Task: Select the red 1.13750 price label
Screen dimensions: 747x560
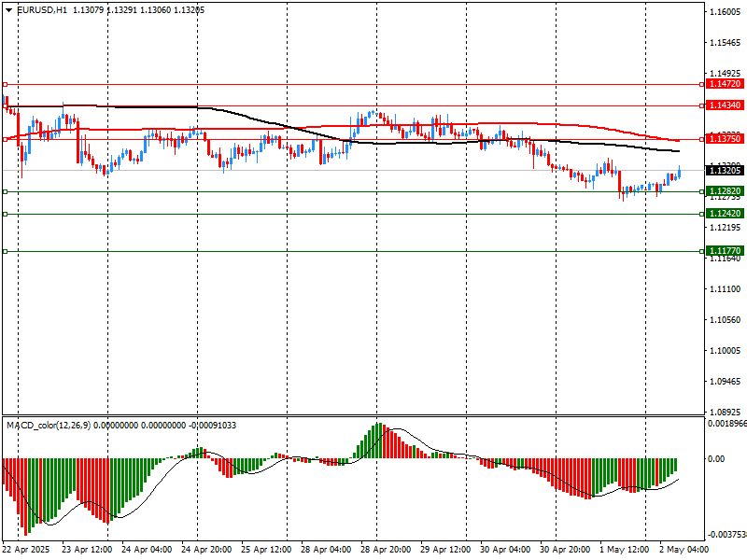Action: click(725, 138)
